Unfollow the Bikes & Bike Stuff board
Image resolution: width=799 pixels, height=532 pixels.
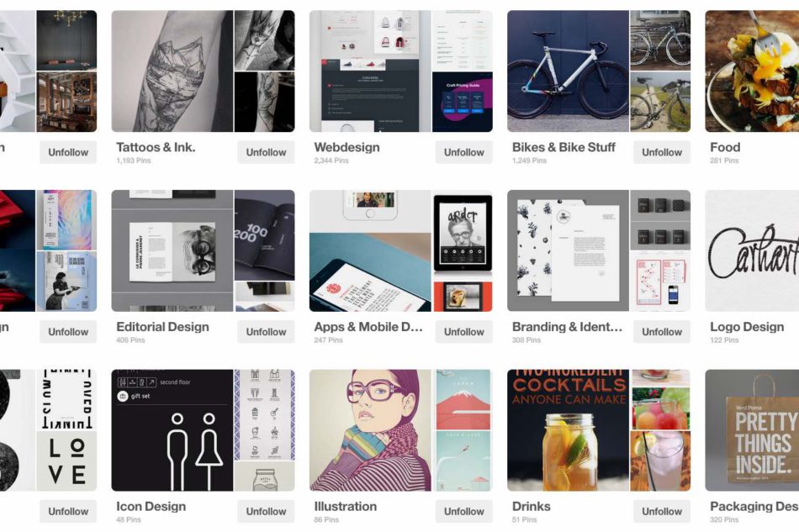[662, 152]
